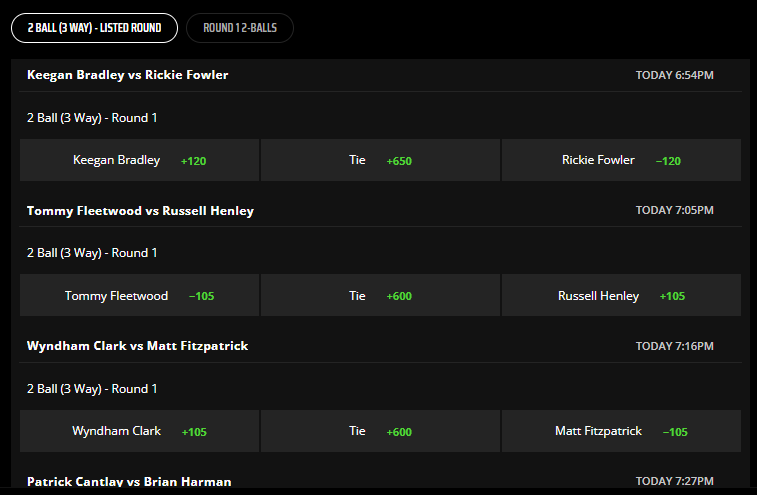Click 2 Ball (3 Way) - Round 1 label under Clark vs Fitzpatrick
757x495 pixels.
[x=92, y=389]
